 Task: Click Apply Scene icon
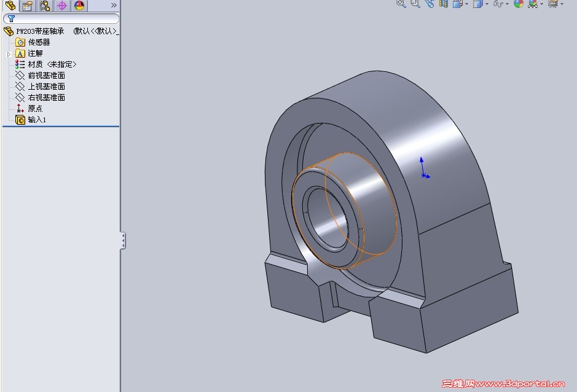tap(533, 4)
